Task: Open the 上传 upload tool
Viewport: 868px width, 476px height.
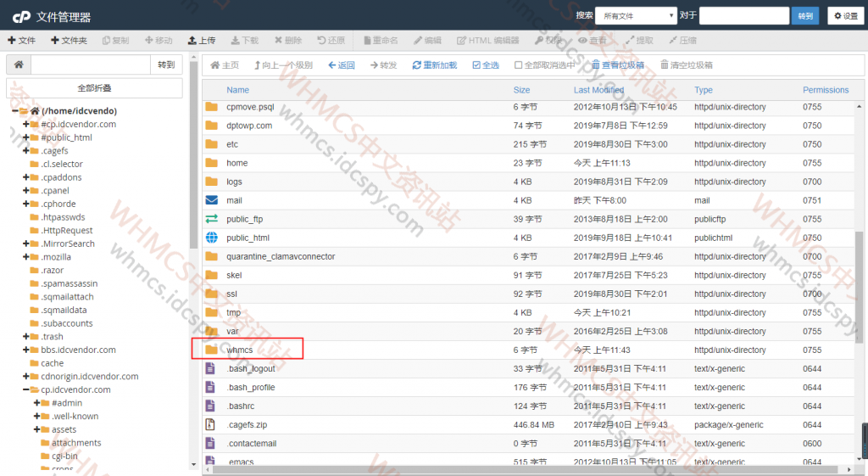Action: point(202,41)
